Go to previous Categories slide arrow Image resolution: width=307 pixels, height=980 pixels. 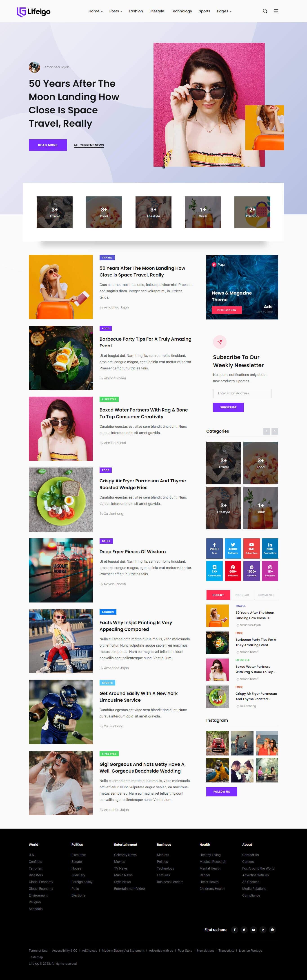[x=266, y=431]
